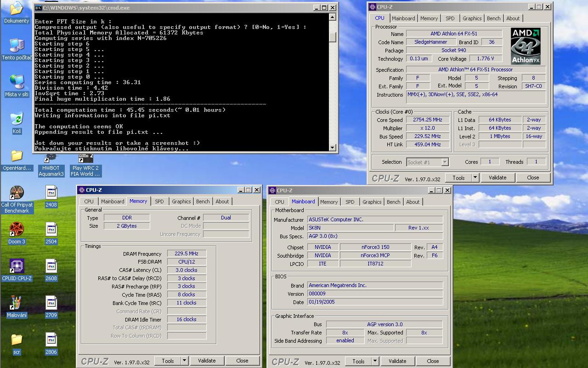The height and width of the screenshot is (368, 588).
Task: Open the Tento počítač desktop icon
Action: click(x=17, y=45)
